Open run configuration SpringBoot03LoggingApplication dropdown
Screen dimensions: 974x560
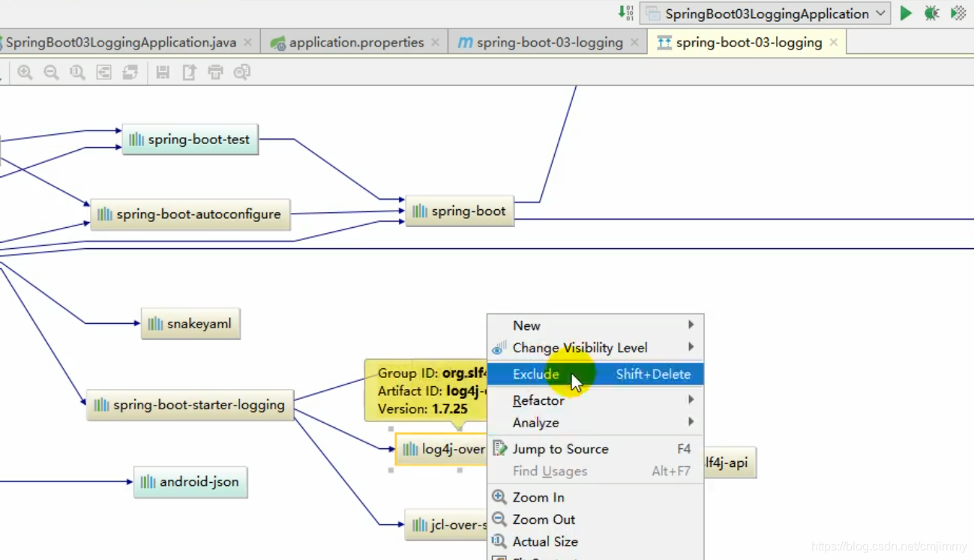pos(766,13)
